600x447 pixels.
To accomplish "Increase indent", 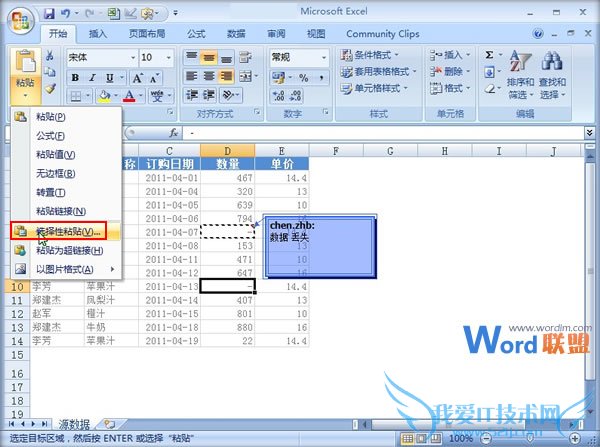I will 209,95.
